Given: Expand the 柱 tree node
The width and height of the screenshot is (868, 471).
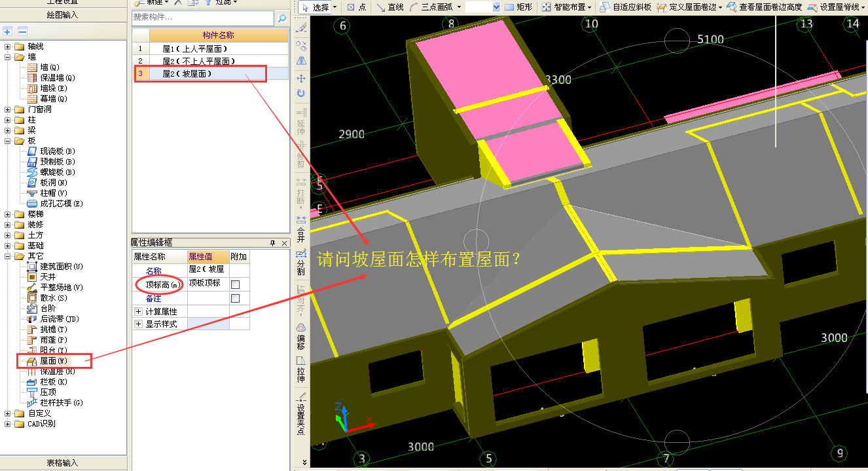Looking at the screenshot, I should coord(7,120).
